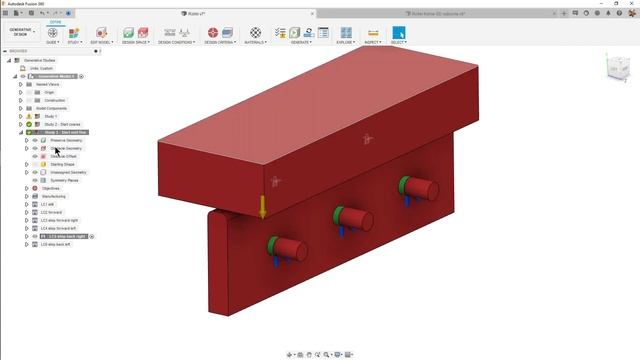This screenshot has height=360, width=640.
Task: Click the Explore outcomes icon
Action: point(346,33)
